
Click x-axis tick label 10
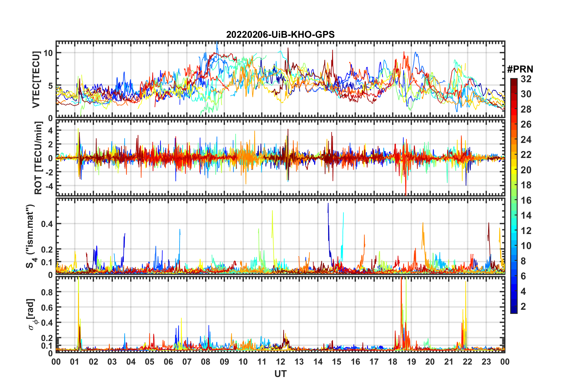(243, 362)
